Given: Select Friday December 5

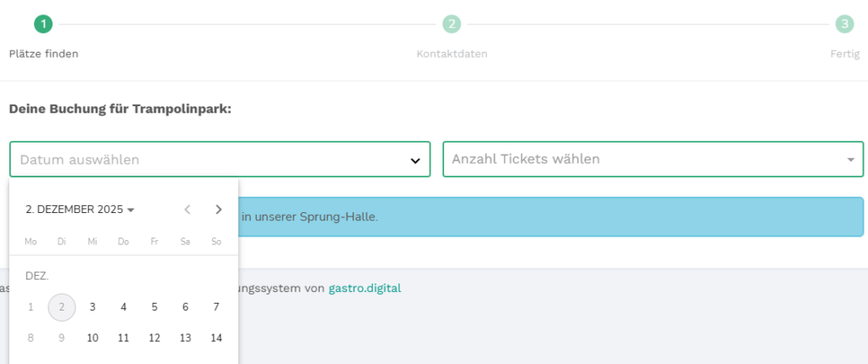Looking at the screenshot, I should pos(154,307).
